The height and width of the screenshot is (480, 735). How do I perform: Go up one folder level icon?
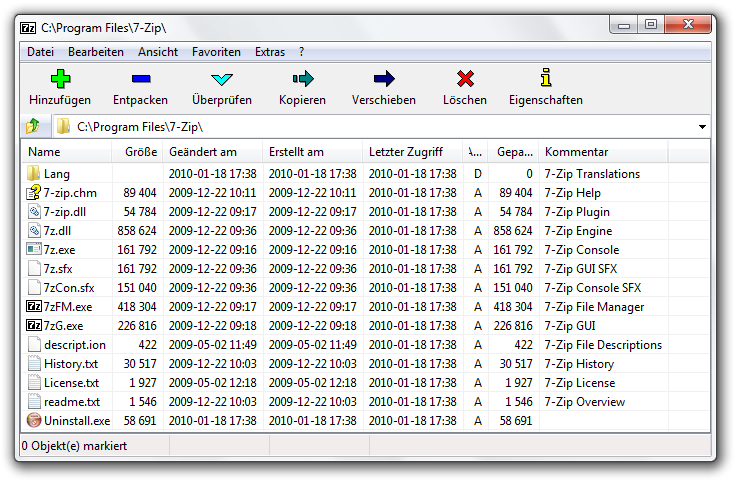click(x=33, y=126)
